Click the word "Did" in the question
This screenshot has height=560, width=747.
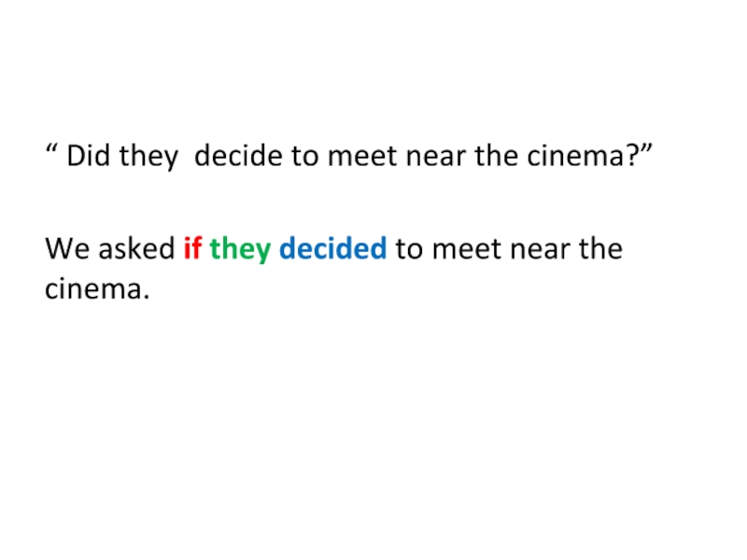click(x=88, y=156)
